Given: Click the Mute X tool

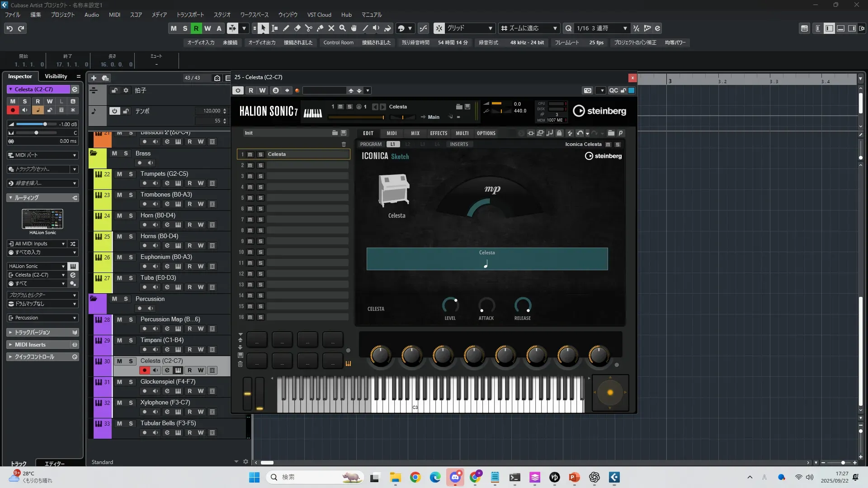Looking at the screenshot, I should pos(331,28).
